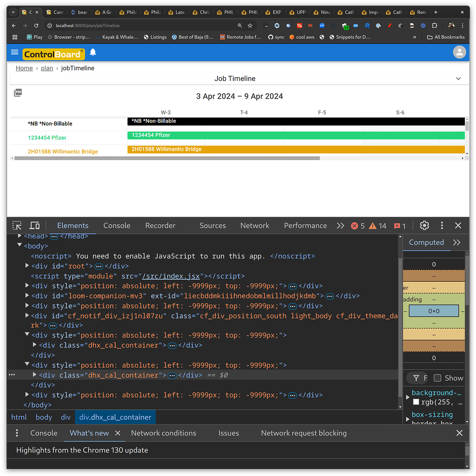
Task: Expand the background-color computed property
Action: coord(408,397)
